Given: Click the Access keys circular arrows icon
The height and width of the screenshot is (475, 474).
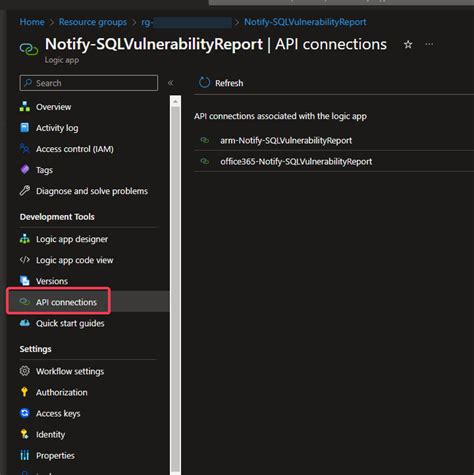Looking at the screenshot, I should pos(25,413).
